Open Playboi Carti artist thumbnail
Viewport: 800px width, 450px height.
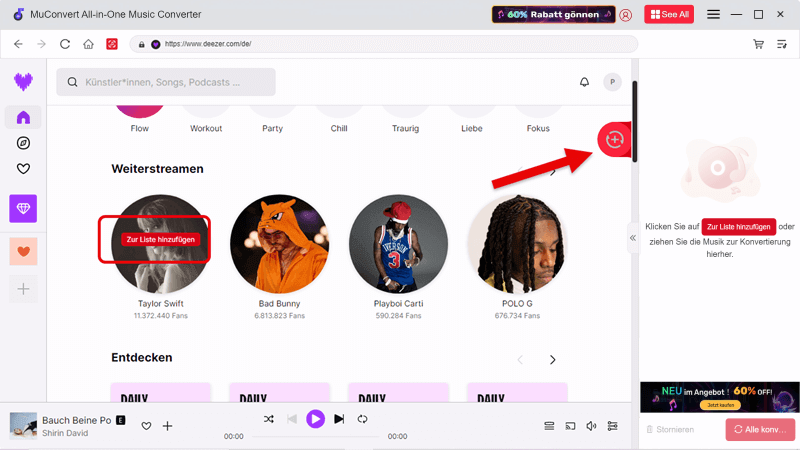[x=398, y=244]
